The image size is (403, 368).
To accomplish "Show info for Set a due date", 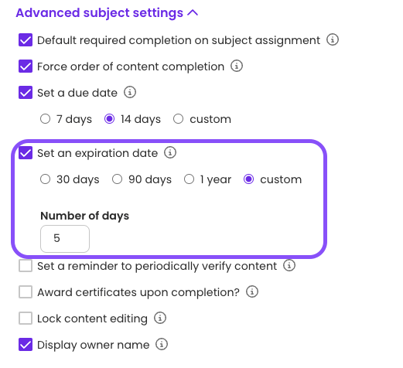I will point(130,92).
